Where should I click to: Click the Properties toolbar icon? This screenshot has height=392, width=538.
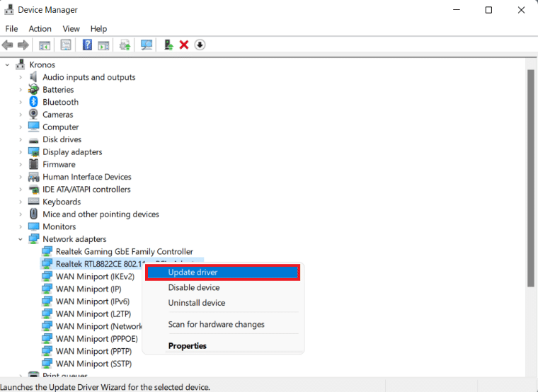pos(66,45)
